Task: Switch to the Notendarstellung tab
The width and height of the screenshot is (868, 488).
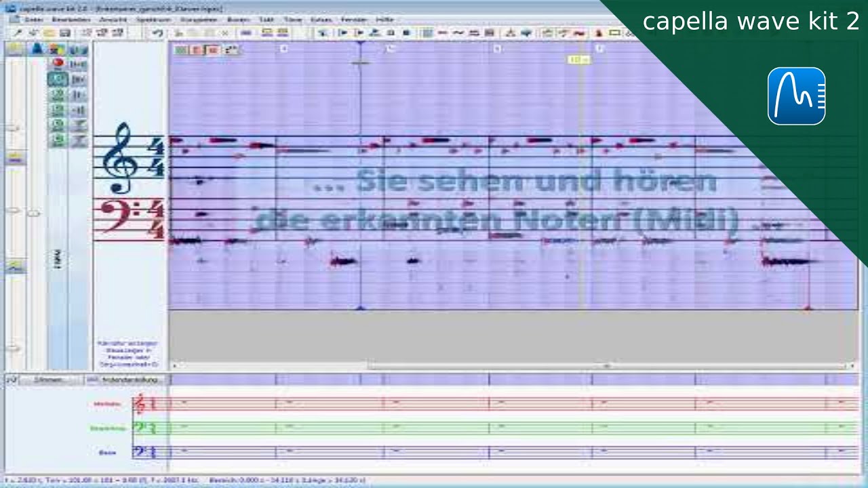Action: (x=126, y=380)
